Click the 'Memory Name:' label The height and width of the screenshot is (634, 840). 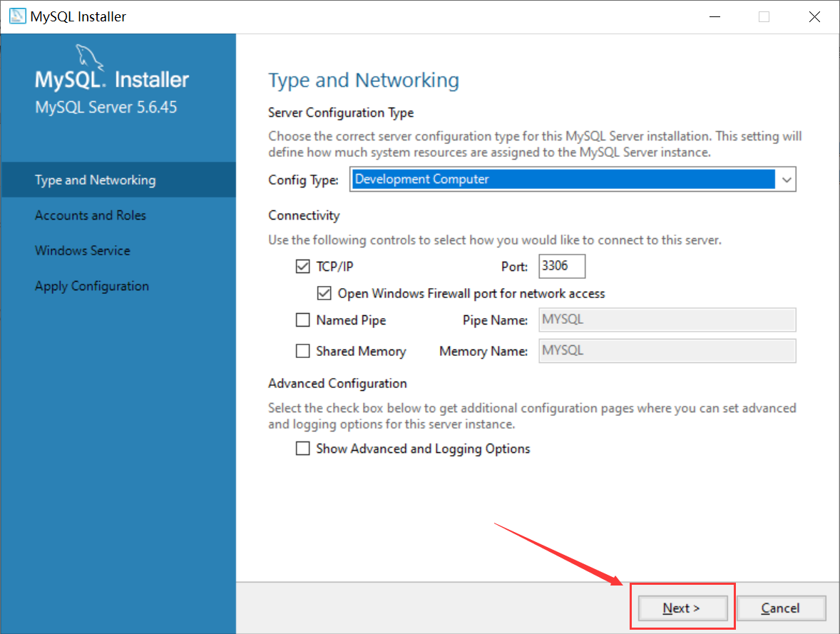pos(483,352)
